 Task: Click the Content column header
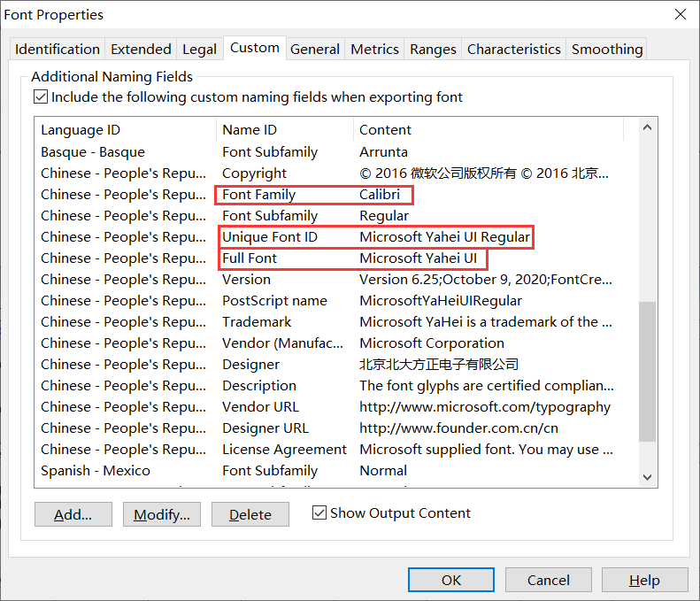488,129
